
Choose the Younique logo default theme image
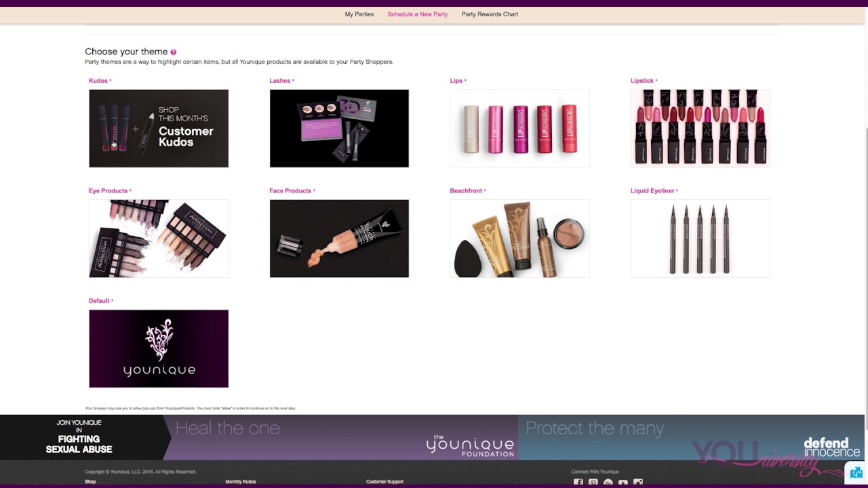(159, 348)
